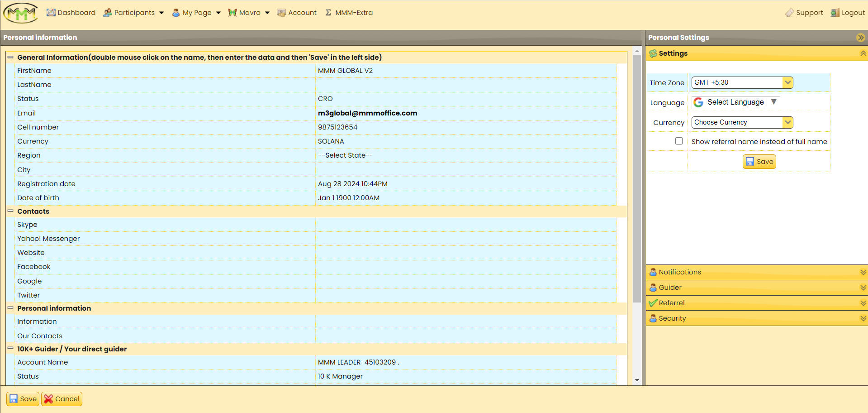
Task: Click the Logout door icon
Action: tap(835, 13)
